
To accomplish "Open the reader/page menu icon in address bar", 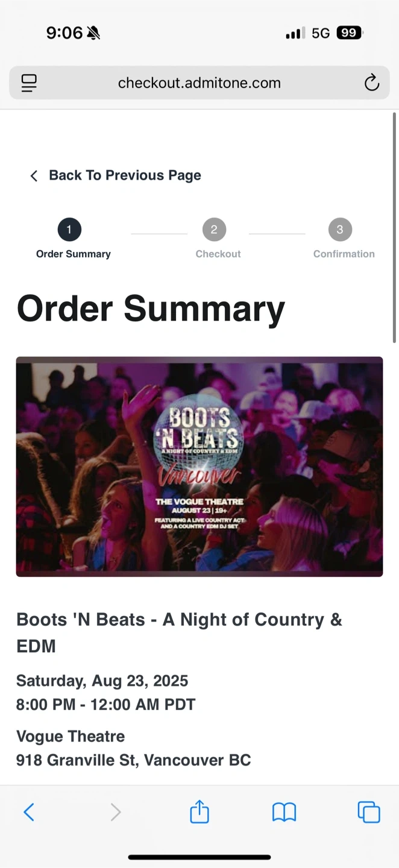I will [x=29, y=83].
